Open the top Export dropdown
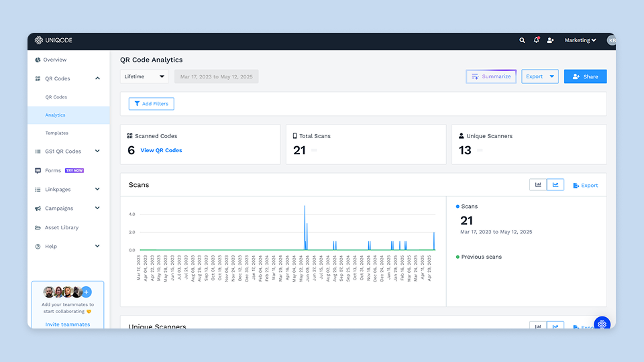 [539, 76]
